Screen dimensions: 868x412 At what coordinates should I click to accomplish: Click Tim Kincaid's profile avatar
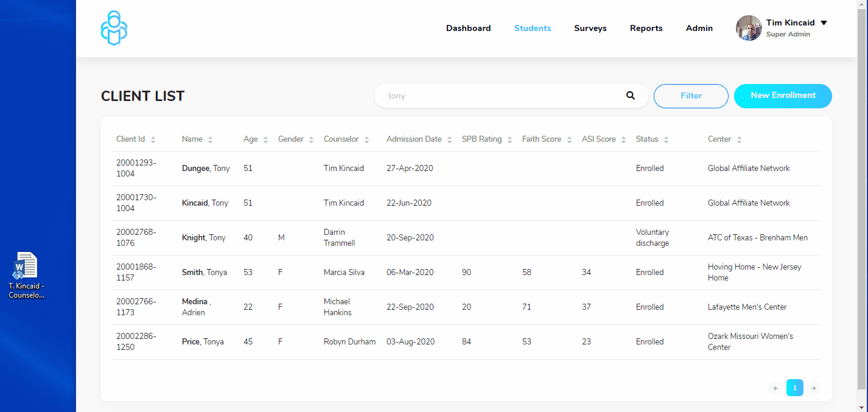coord(749,28)
